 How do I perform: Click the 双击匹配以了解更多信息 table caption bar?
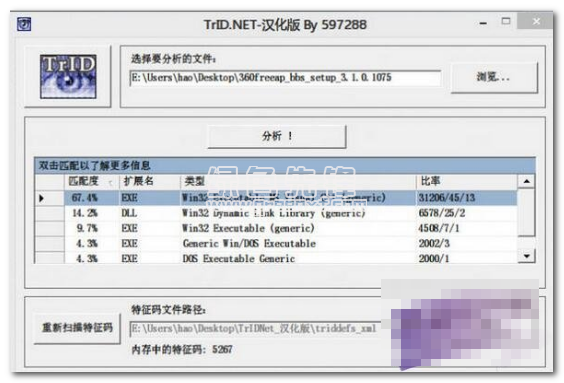[x=285, y=166]
